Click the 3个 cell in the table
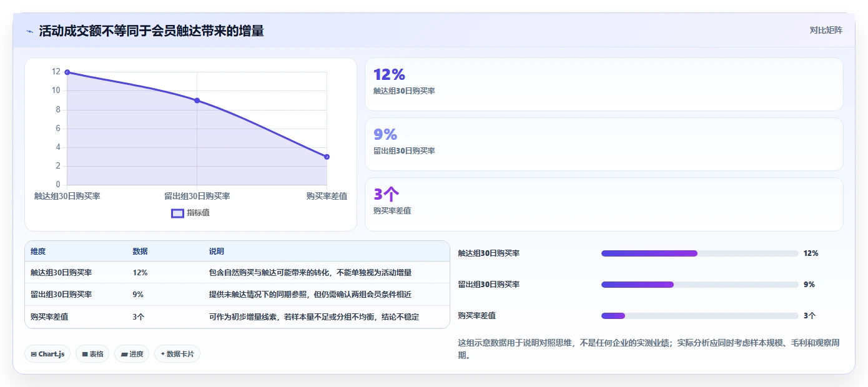Screen dimensions: 868x387 click(139, 317)
